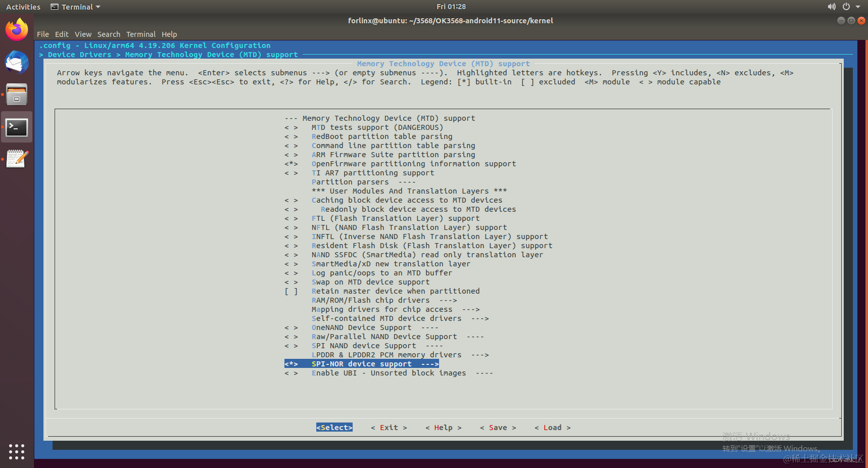Open the Terminal app menu dropdown
Image resolution: width=868 pixels, height=468 pixels.
pos(76,7)
